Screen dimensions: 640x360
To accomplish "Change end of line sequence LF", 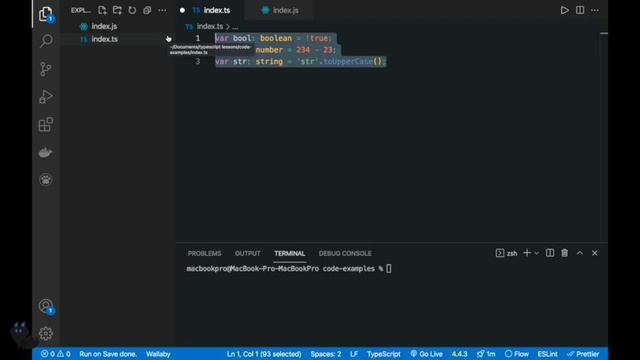I will (x=354, y=354).
